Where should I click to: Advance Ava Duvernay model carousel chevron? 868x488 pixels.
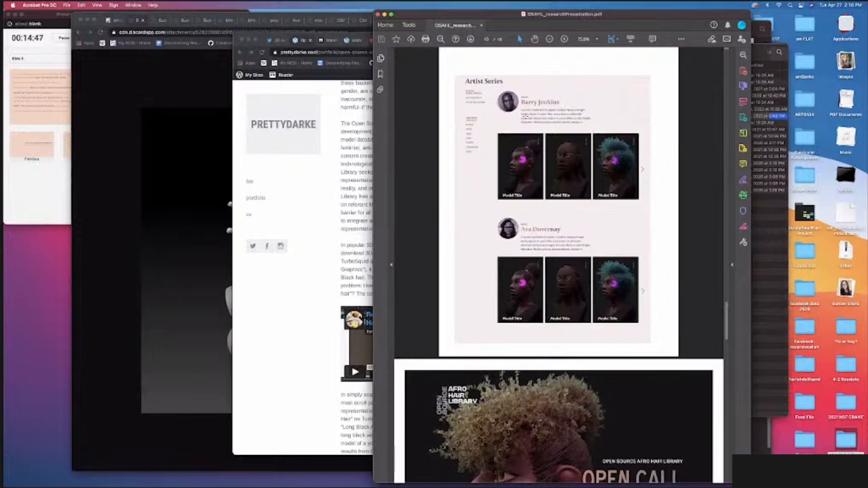(643, 291)
